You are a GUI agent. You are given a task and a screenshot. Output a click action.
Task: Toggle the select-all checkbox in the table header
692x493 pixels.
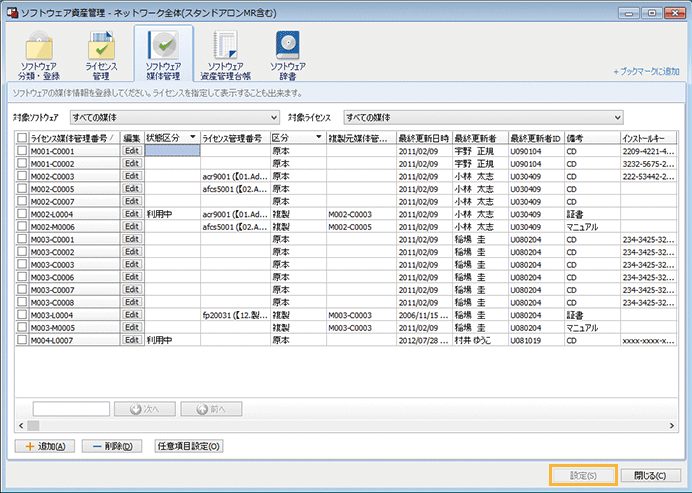[22, 138]
